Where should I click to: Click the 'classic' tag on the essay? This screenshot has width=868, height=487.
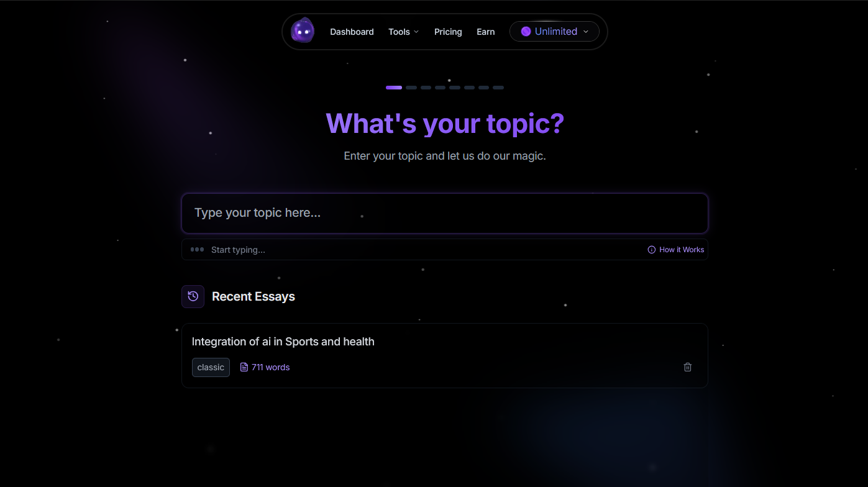211,367
